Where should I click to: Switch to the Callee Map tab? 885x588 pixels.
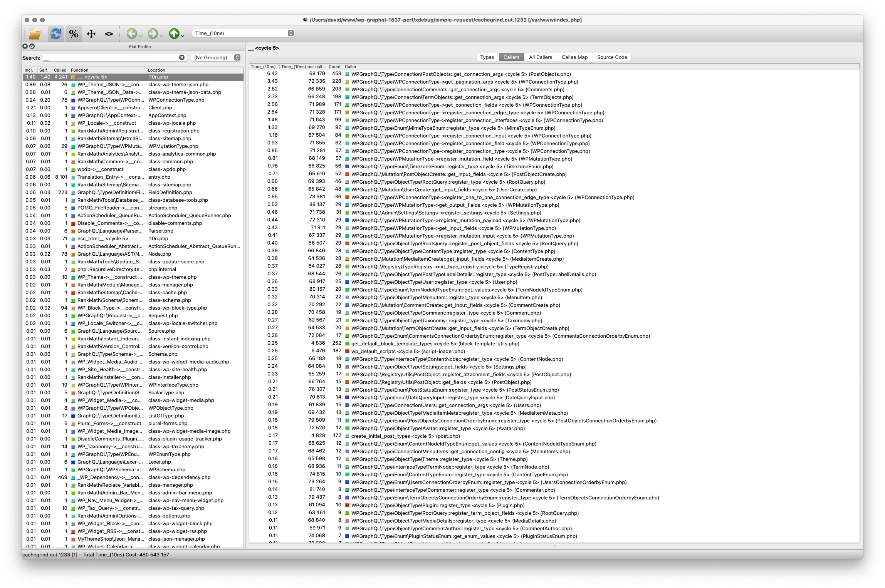(x=574, y=57)
